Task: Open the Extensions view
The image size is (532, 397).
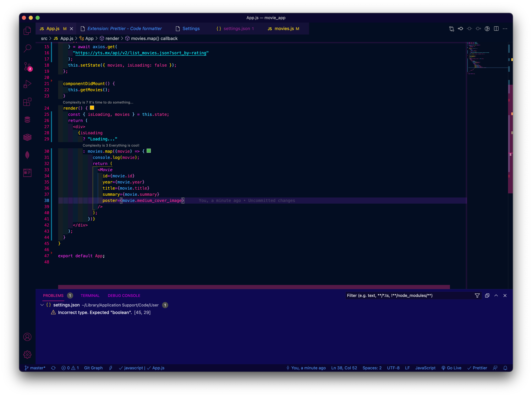Action: (x=27, y=102)
